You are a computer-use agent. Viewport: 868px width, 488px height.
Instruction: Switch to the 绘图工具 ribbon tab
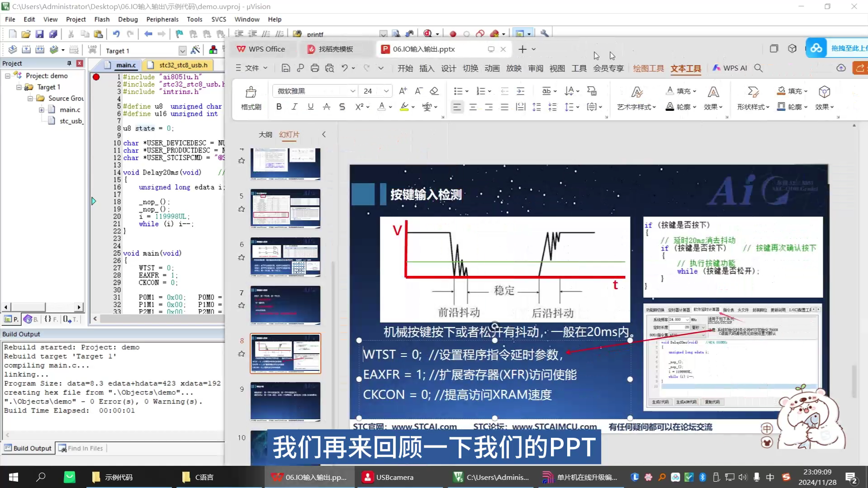point(648,68)
